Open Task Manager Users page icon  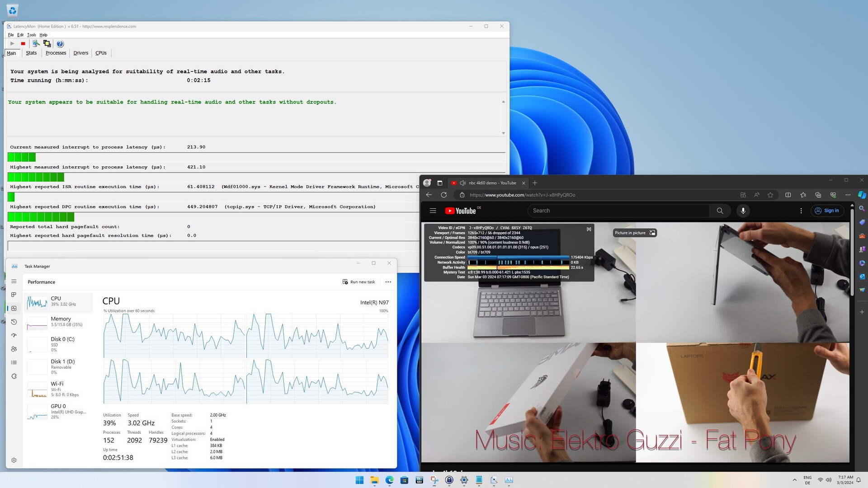pyautogui.click(x=14, y=349)
